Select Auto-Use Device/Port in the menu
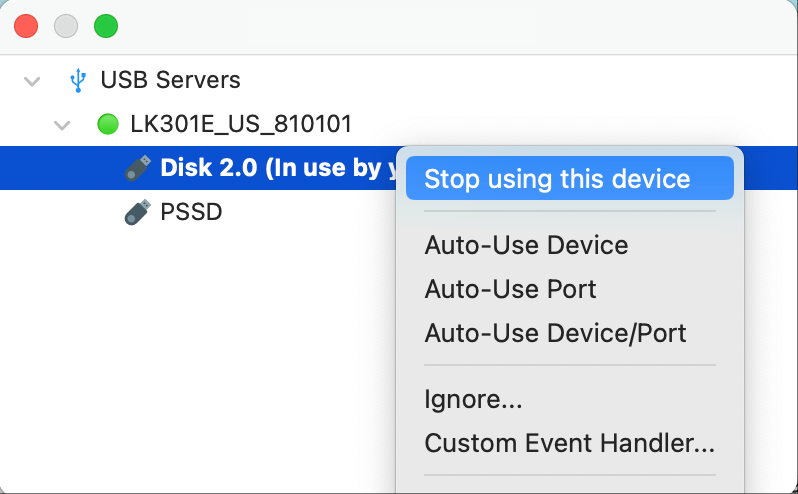This screenshot has width=798, height=494. (x=555, y=333)
